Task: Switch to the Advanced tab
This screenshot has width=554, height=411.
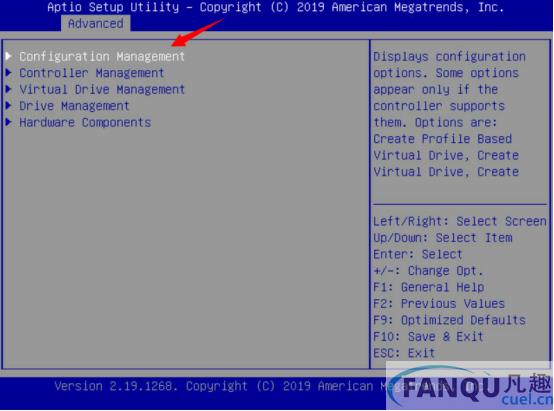Action: click(x=95, y=24)
